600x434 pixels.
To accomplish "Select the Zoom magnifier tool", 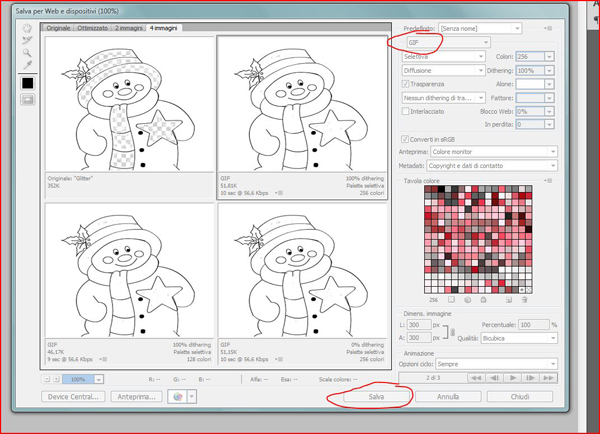I will click(x=27, y=53).
